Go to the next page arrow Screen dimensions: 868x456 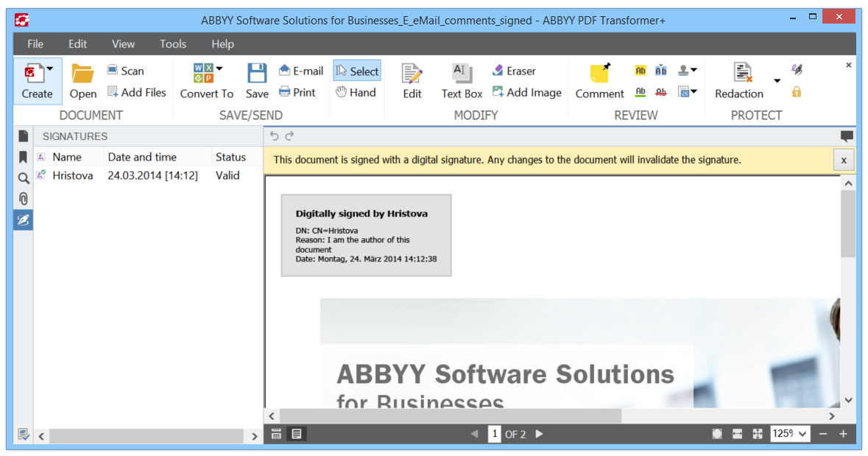[539, 434]
